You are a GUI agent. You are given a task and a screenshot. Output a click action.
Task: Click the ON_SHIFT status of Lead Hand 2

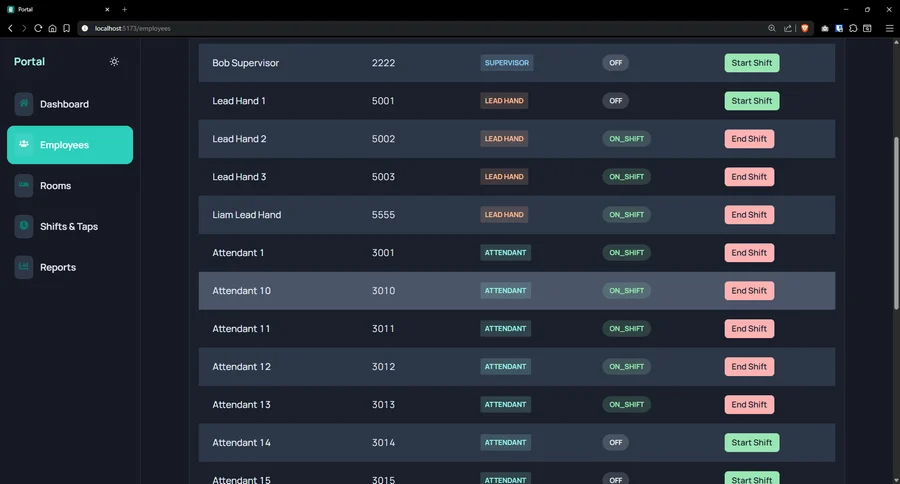tap(626, 138)
